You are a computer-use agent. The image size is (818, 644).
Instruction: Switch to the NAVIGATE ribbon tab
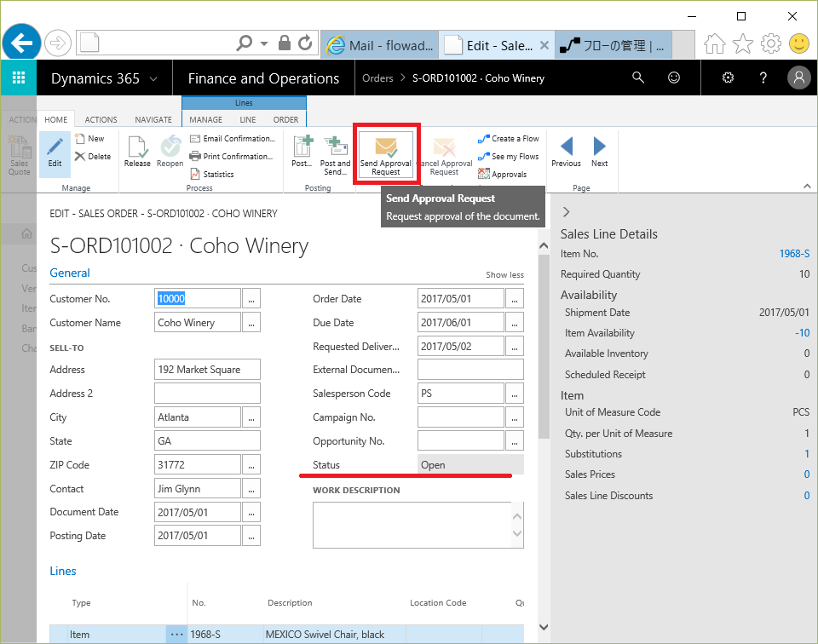pyautogui.click(x=153, y=119)
